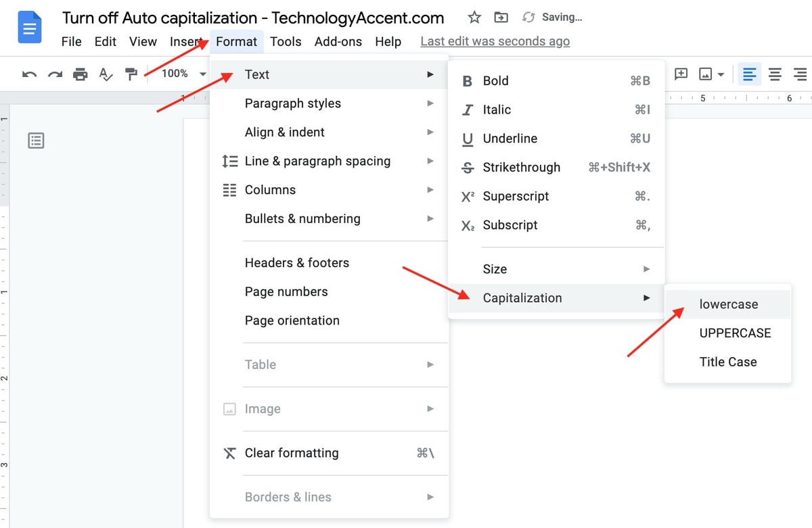Star the document next to its title
The image size is (812, 528).
tap(474, 17)
